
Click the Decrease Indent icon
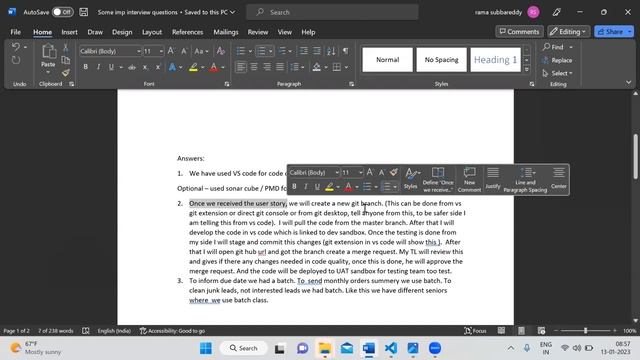[x=304, y=51]
